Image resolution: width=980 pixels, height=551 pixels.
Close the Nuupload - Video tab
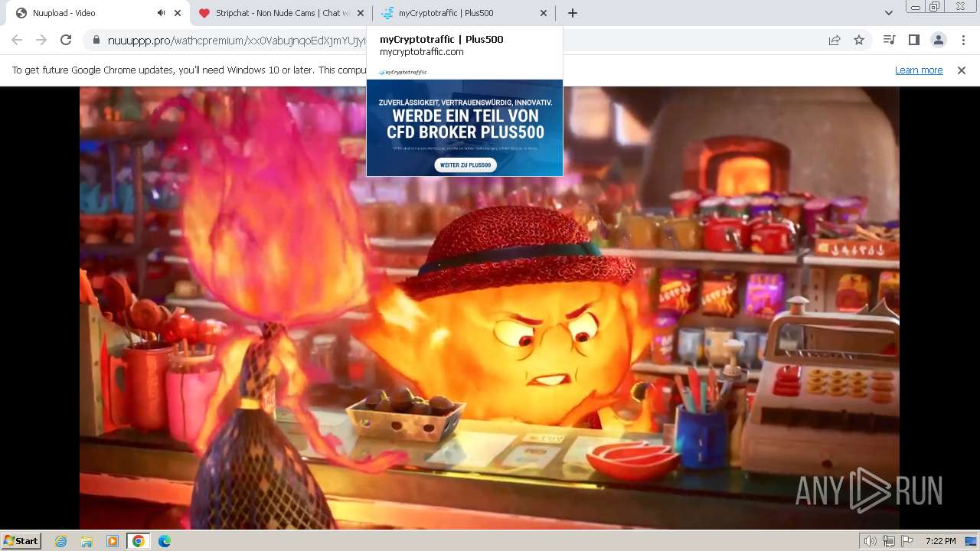tap(178, 13)
